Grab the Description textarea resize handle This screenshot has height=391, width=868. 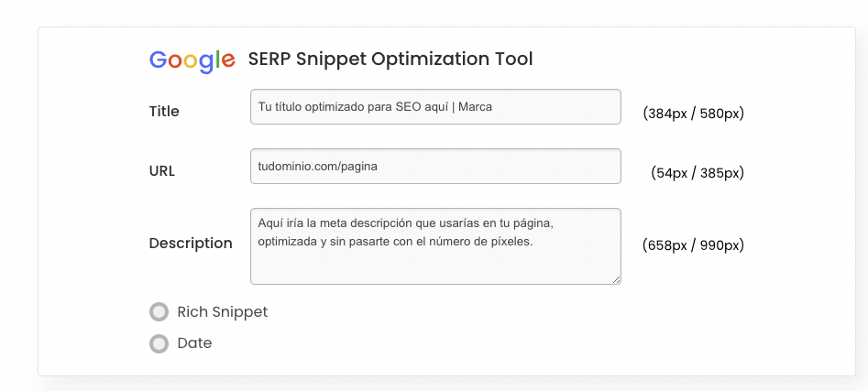point(616,280)
